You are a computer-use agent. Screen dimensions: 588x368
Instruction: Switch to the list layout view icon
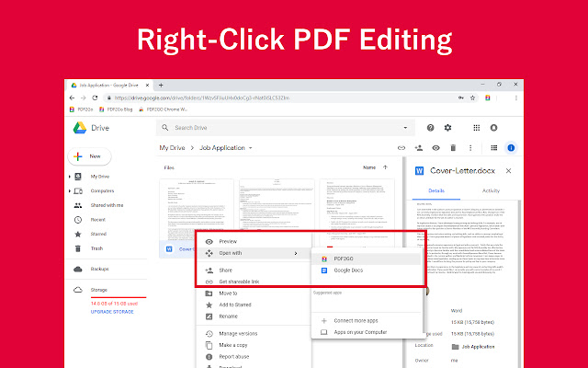click(x=494, y=148)
